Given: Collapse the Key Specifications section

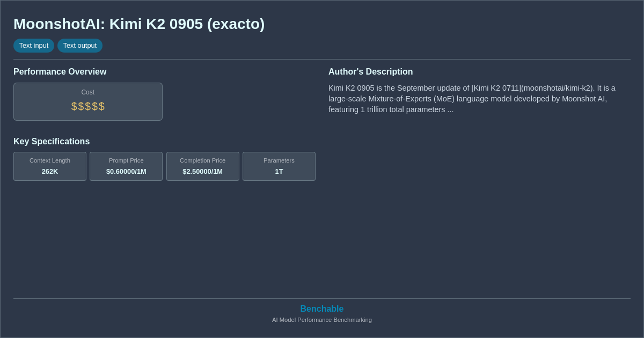Looking at the screenshot, I should pos(52,141).
